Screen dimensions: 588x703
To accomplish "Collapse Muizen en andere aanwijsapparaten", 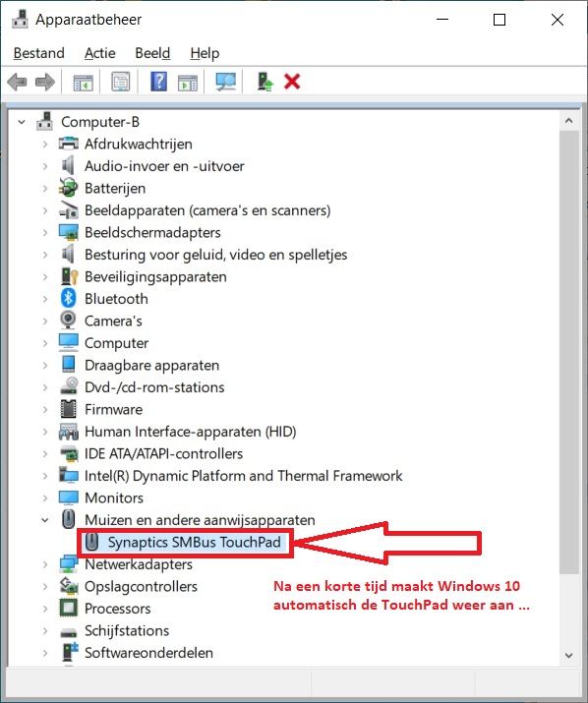I will click(45, 520).
